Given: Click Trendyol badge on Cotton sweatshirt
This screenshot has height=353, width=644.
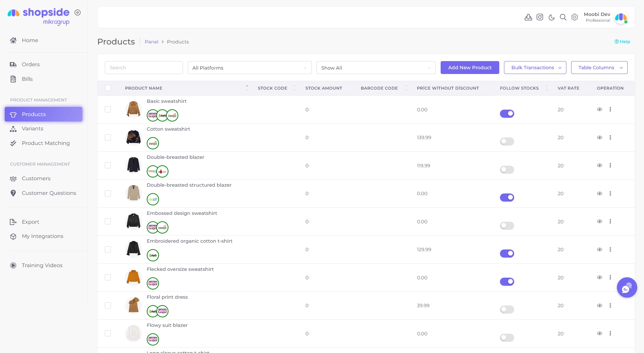Looking at the screenshot, I should [x=153, y=143].
